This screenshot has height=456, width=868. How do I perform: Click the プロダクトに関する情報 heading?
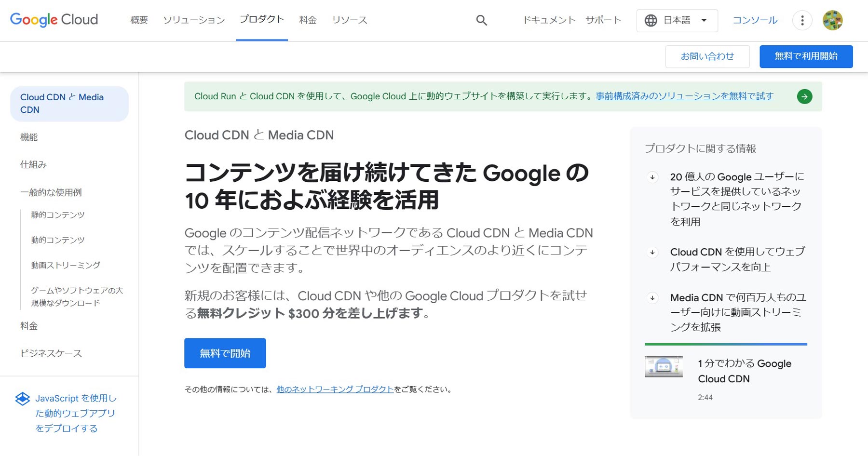[700, 148]
